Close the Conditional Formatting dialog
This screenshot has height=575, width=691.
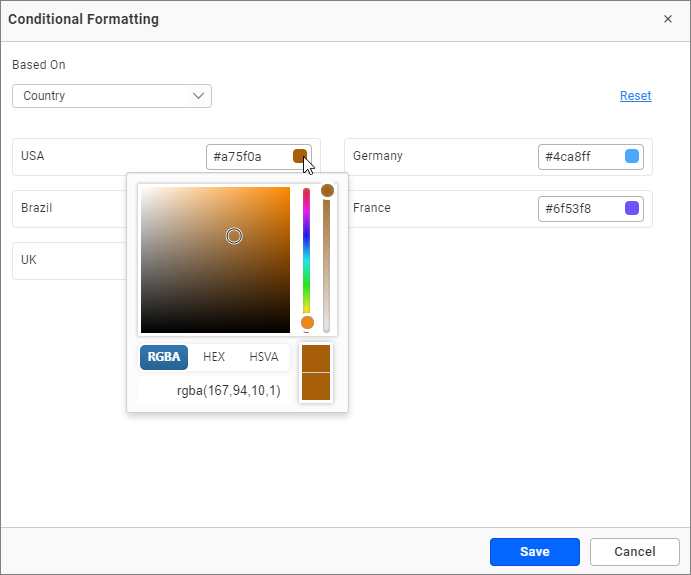tap(668, 19)
